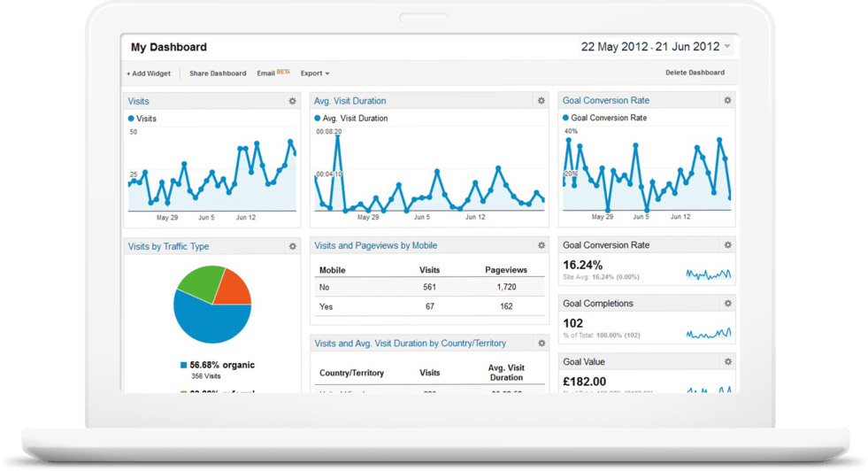Open the Visits widget title link
Screen dimensions: 868x471
(139, 101)
